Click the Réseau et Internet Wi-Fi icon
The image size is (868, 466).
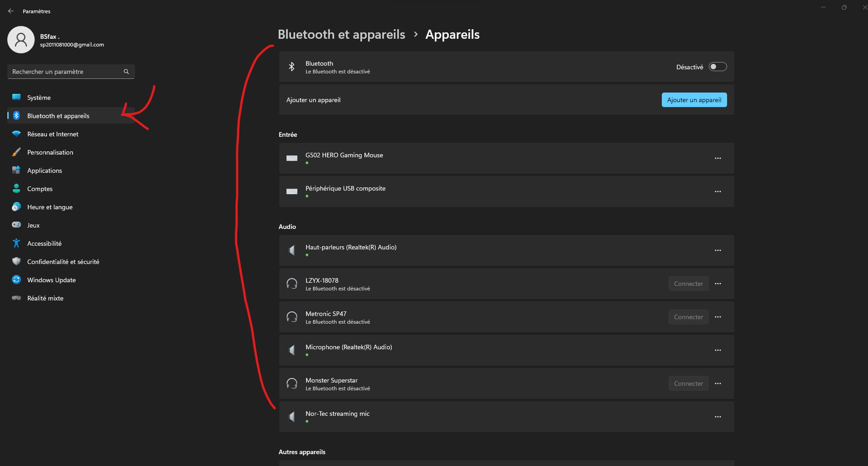pos(16,134)
